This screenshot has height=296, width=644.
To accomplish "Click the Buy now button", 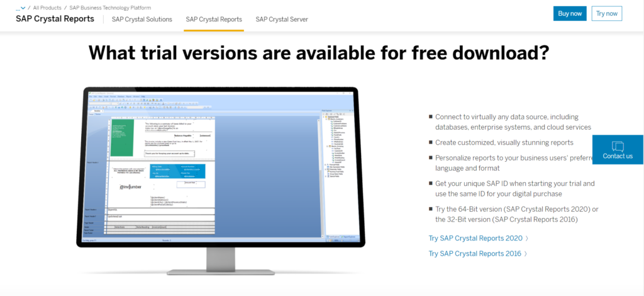I will click(570, 14).
